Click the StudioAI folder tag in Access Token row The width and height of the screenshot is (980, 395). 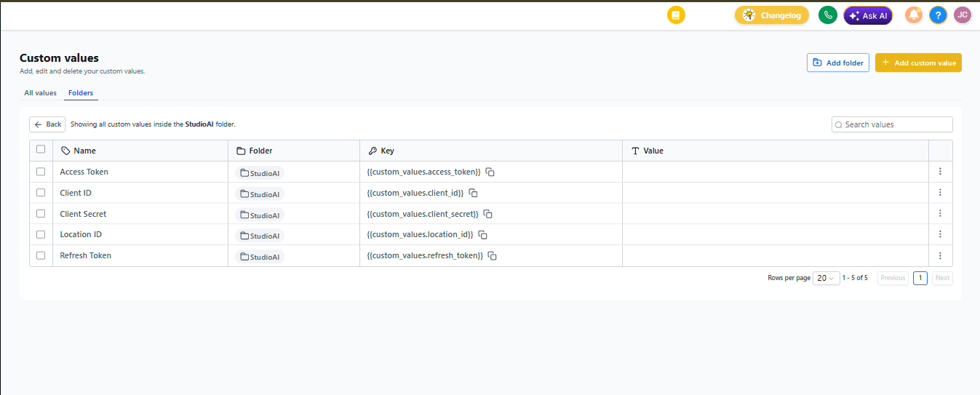(260, 173)
